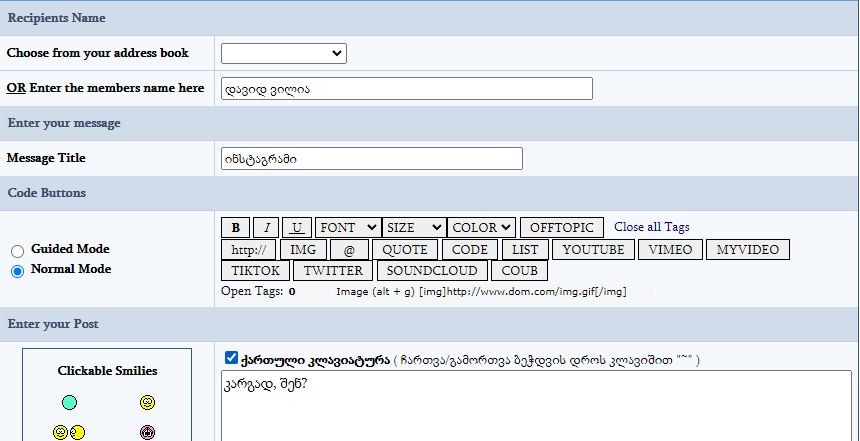Embed a VIMEO video tag
This screenshot has width=860, height=441.
[x=670, y=250]
